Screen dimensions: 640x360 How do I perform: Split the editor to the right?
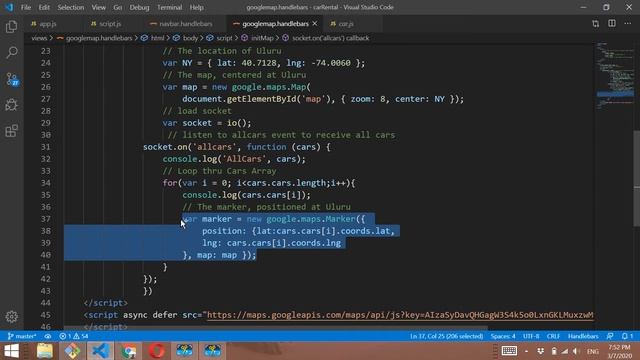[x=611, y=24]
